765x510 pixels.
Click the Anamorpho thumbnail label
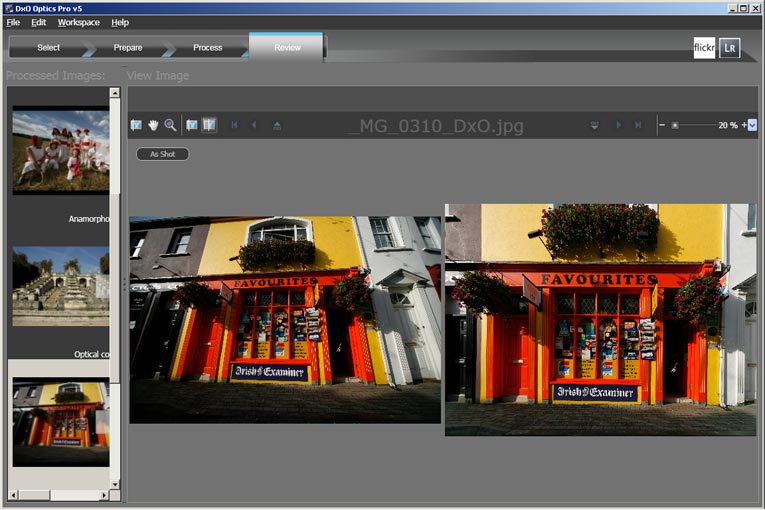click(89, 219)
